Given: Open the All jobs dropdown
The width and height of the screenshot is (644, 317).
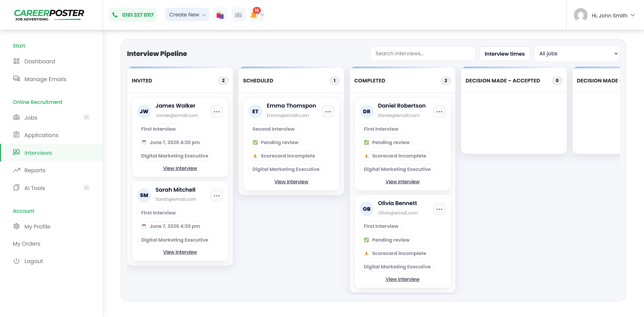Looking at the screenshot, I should 577,54.
